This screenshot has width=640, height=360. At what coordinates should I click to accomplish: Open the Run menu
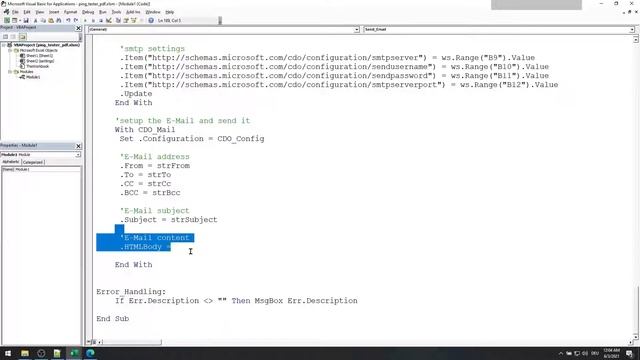(x=103, y=12)
